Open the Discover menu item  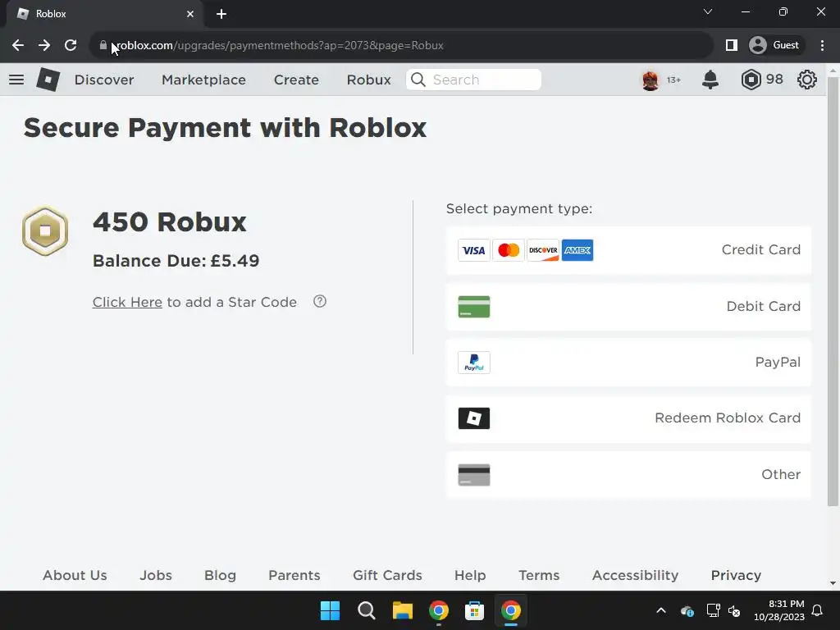[104, 80]
